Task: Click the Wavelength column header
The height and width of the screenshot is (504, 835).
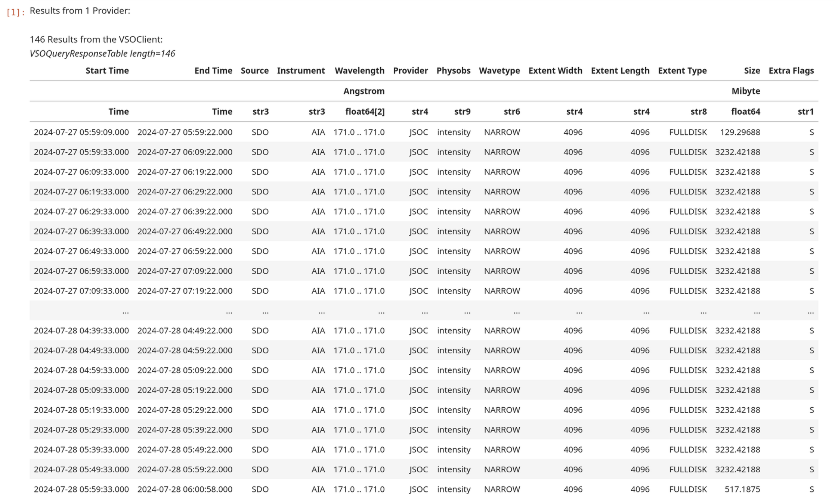Action: 359,71
